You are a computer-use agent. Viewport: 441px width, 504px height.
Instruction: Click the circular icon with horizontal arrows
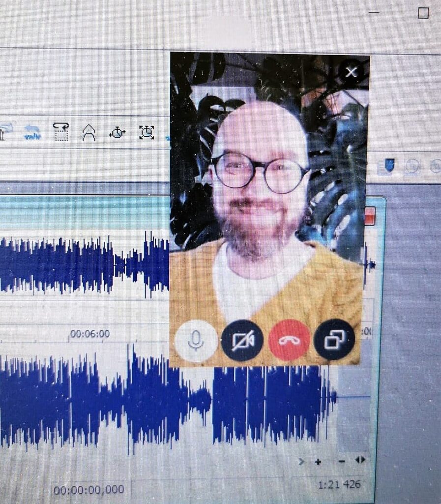coord(117,132)
